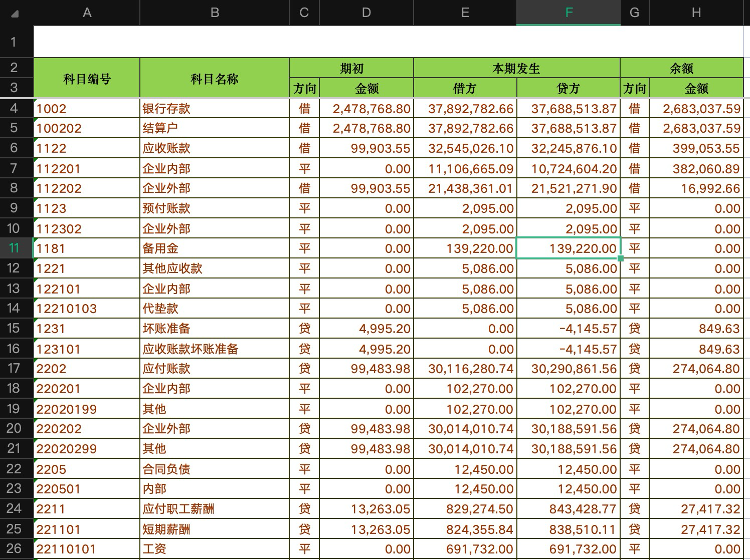Viewport: 750px width, 560px height.
Task: Select row 26 header
Action: click(14, 548)
